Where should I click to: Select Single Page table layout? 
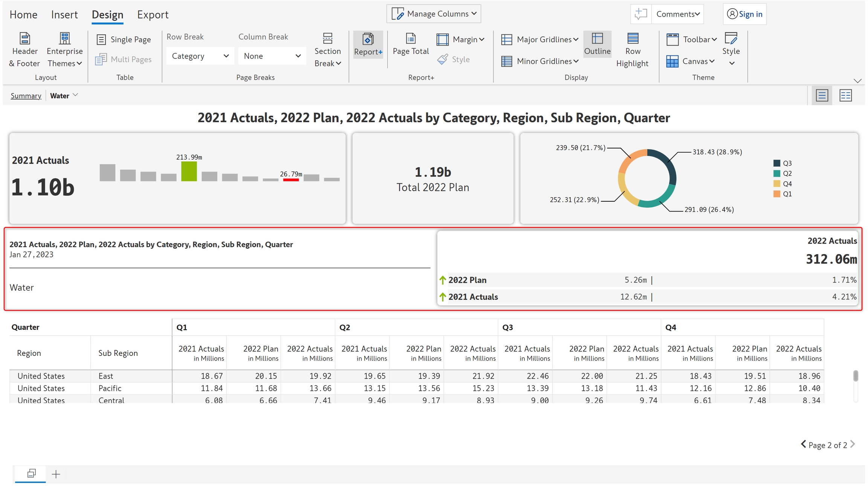[x=124, y=40]
